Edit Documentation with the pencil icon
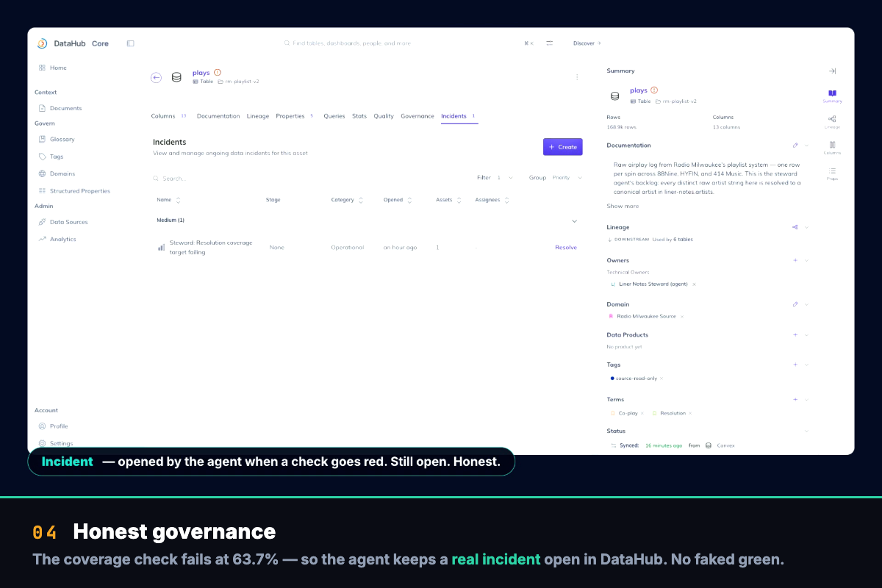 795,146
